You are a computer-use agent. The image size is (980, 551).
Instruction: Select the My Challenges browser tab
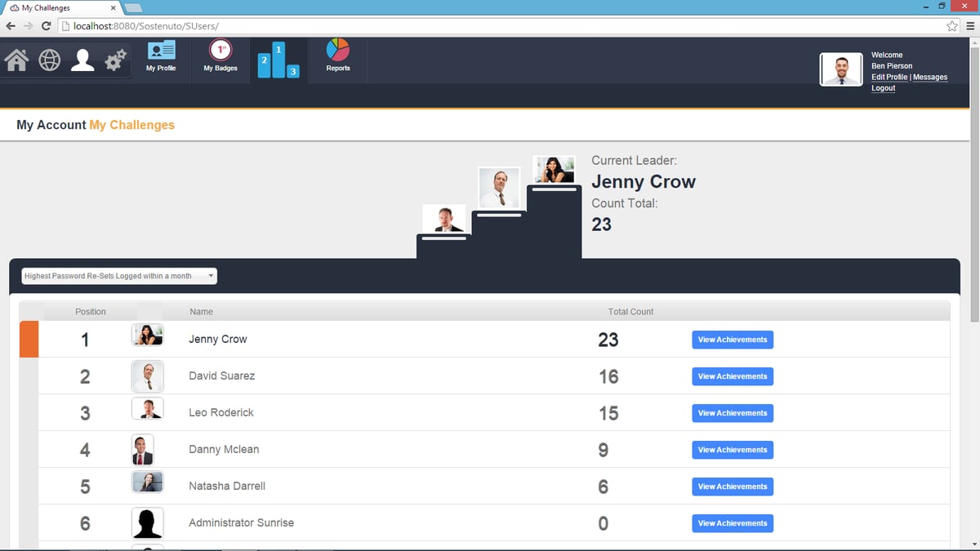point(61,7)
